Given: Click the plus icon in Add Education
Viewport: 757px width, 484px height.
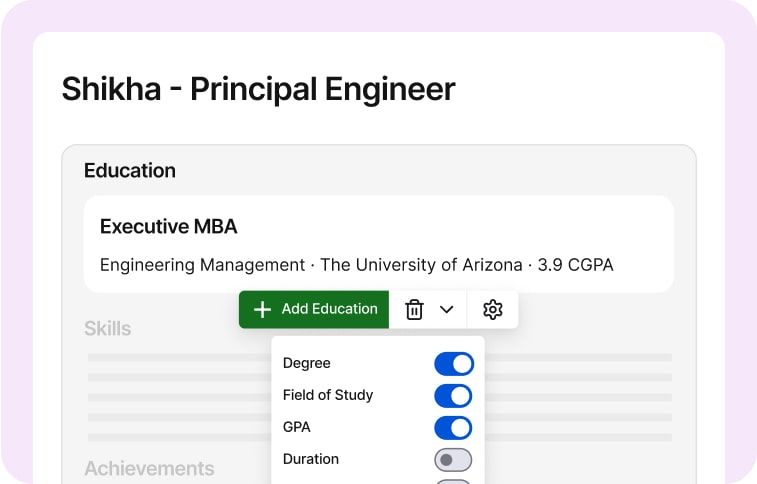Looking at the screenshot, I should [262, 310].
